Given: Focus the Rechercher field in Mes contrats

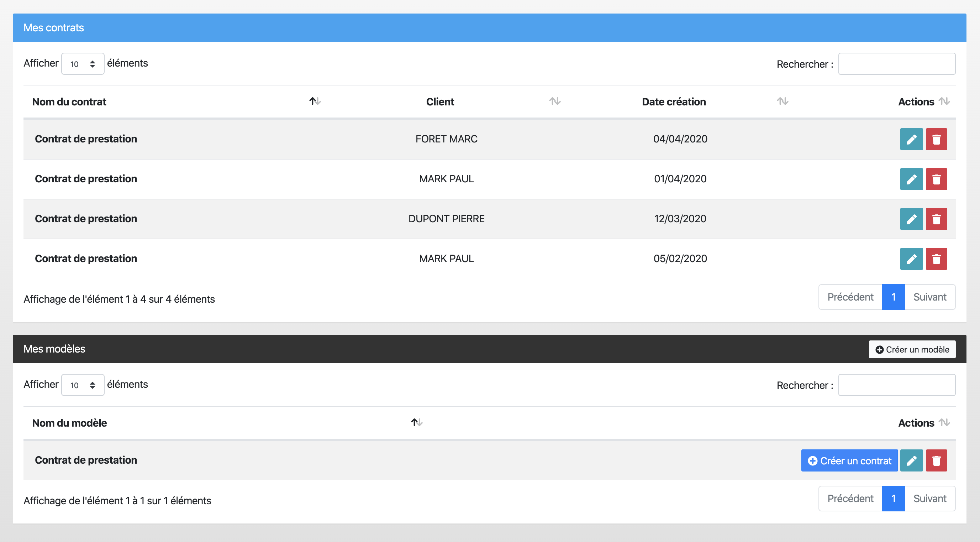Looking at the screenshot, I should [x=897, y=64].
